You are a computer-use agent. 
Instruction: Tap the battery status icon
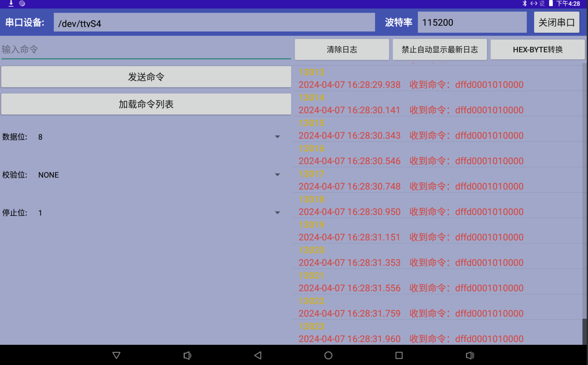[x=551, y=3]
